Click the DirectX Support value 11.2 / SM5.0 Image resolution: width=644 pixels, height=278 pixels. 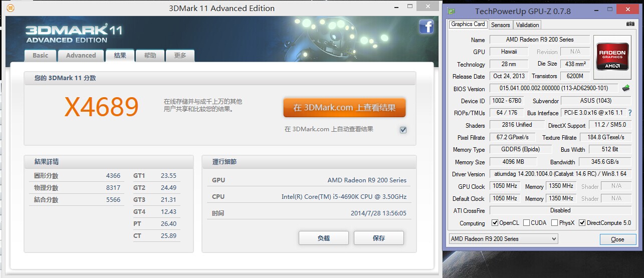pyautogui.click(x=610, y=125)
